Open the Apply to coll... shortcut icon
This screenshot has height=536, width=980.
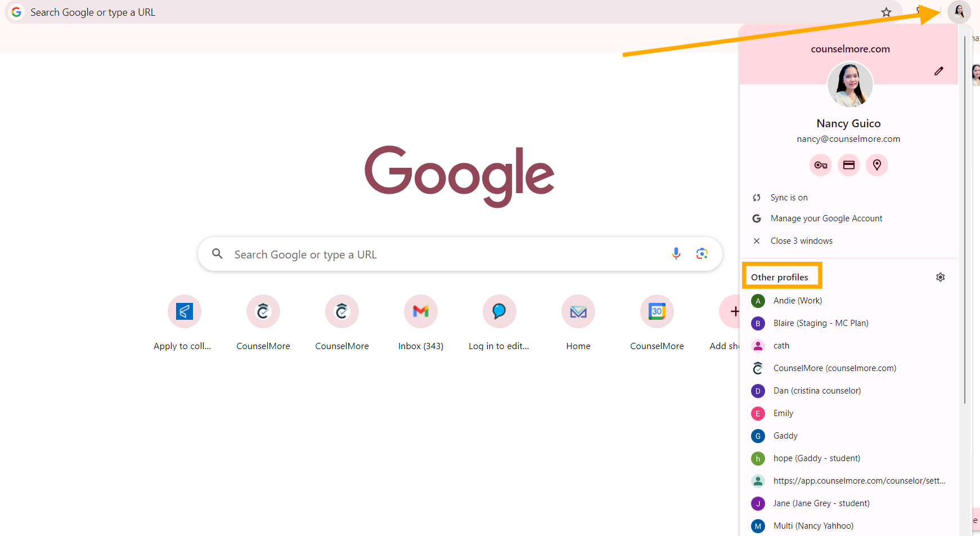pyautogui.click(x=185, y=311)
